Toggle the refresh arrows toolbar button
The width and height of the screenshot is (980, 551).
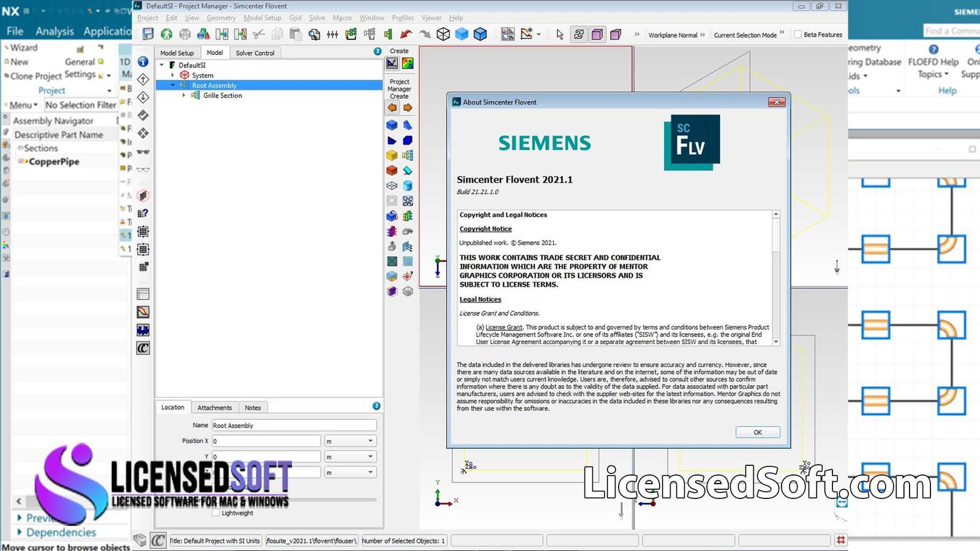pyautogui.click(x=578, y=34)
